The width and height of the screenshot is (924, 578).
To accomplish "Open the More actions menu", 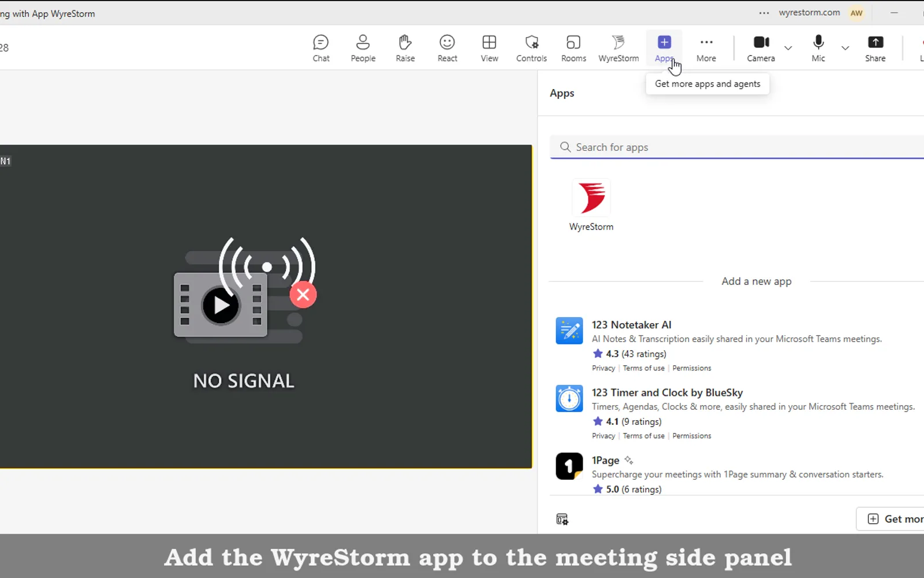I will [x=706, y=49].
